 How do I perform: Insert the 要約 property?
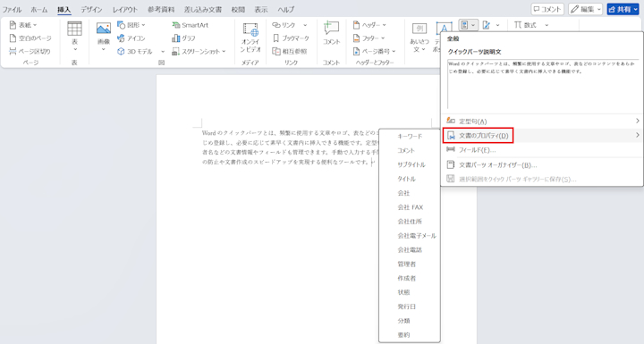pos(410,335)
